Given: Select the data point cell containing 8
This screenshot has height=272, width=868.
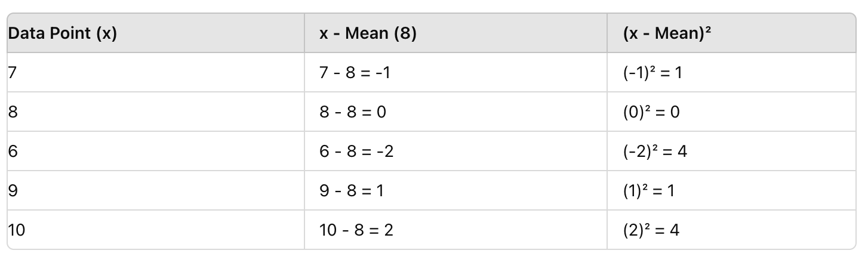Looking at the screenshot, I should tap(13, 112).
